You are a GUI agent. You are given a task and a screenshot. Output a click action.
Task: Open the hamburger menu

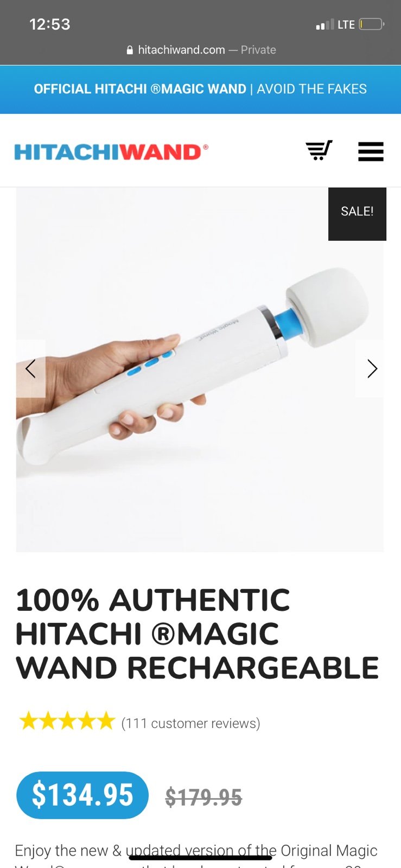pos(371,151)
